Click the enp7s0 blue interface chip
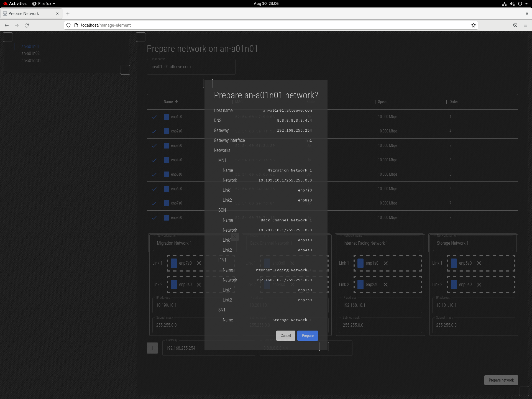Screen dimensions: 532x399 [174, 263]
